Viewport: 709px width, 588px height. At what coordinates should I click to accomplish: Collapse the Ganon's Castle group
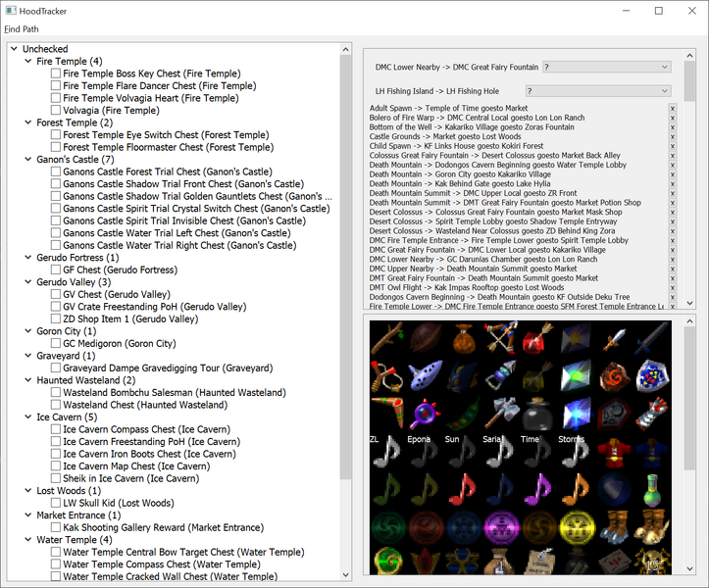tap(28, 160)
